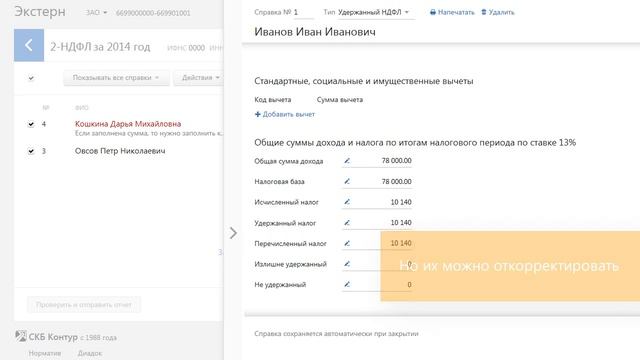Click the Перечисленный налог value 10 140
This screenshot has width=640, height=360.
401,243
